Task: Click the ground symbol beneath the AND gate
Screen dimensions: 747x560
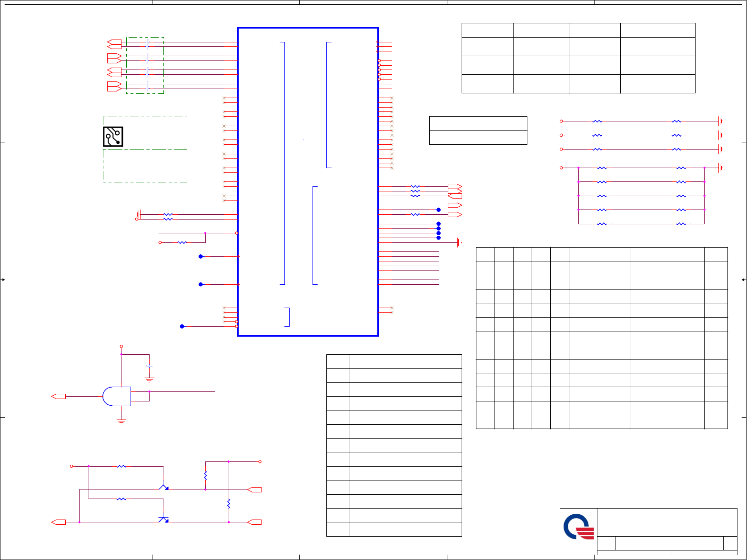Action: pyautogui.click(x=121, y=421)
